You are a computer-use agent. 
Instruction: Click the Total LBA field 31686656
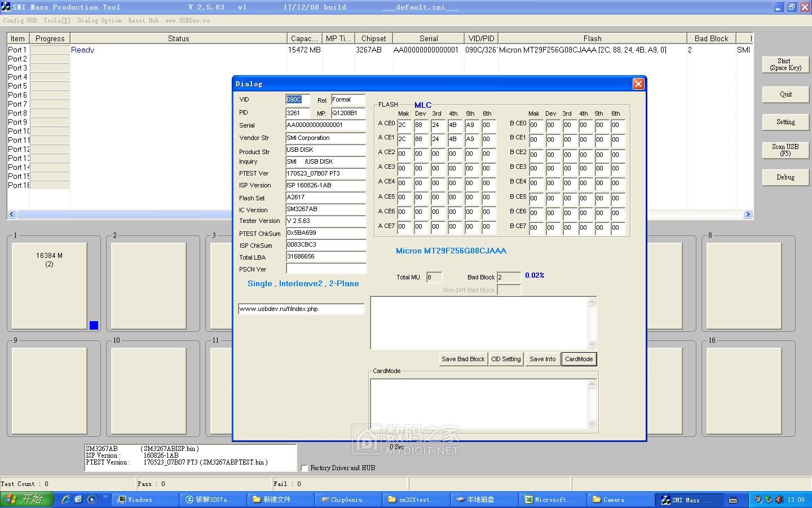325,257
